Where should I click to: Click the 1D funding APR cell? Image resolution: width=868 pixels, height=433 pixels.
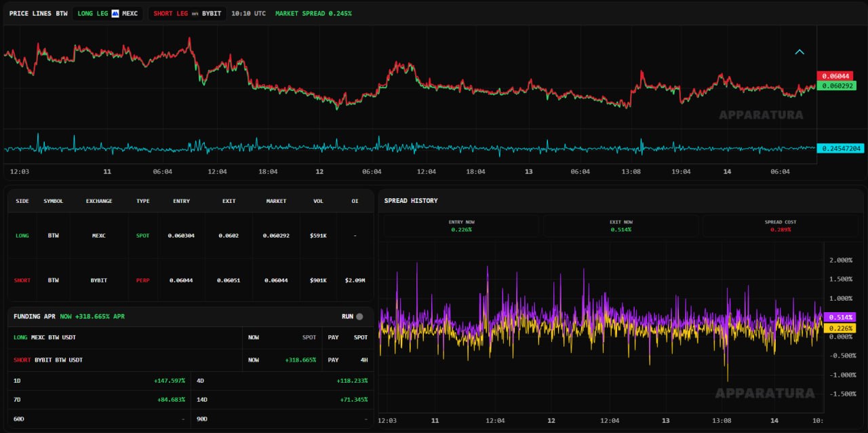coord(99,381)
